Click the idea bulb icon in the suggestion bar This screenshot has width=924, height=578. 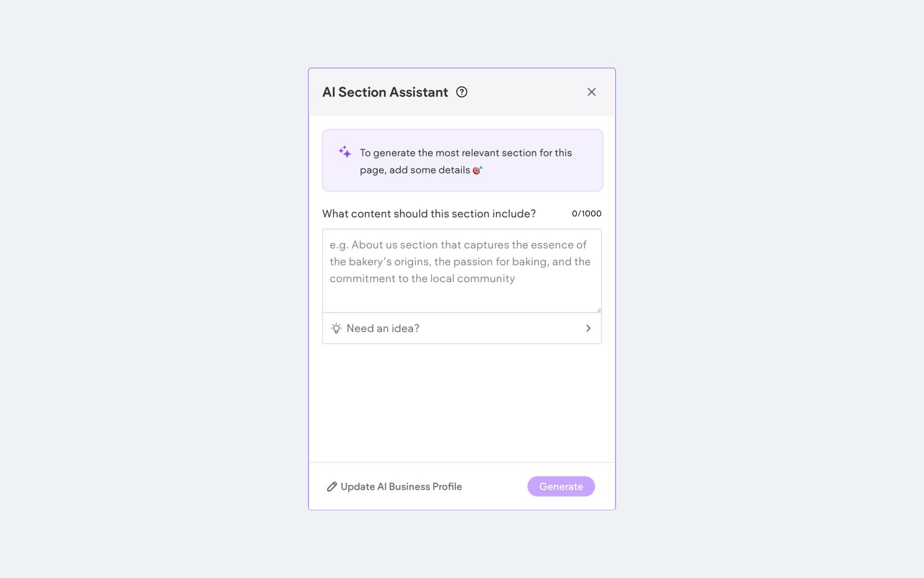[x=337, y=328]
